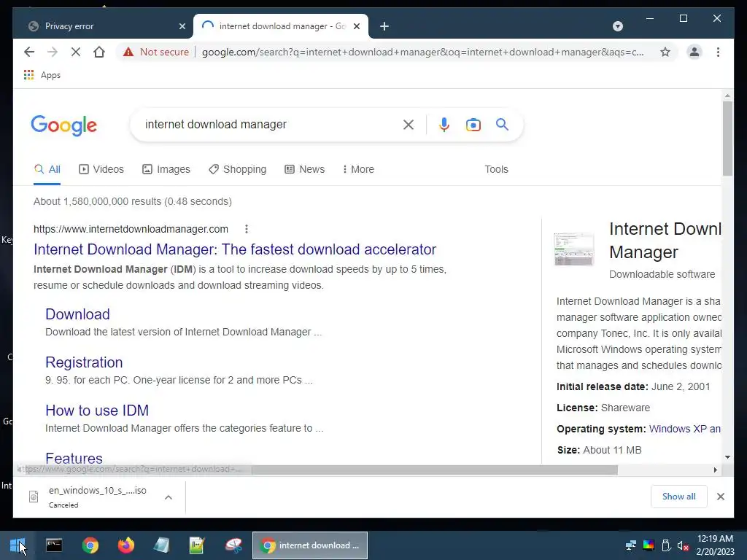Open Windows Start menu
The image size is (747, 560).
tap(18, 545)
